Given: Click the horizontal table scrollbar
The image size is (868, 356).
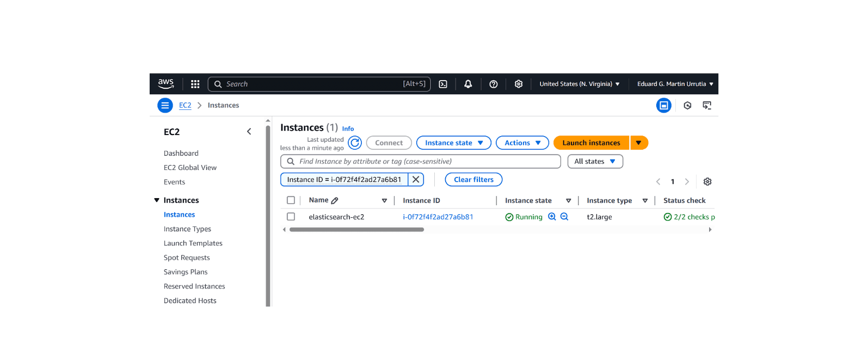Looking at the screenshot, I should point(356,230).
